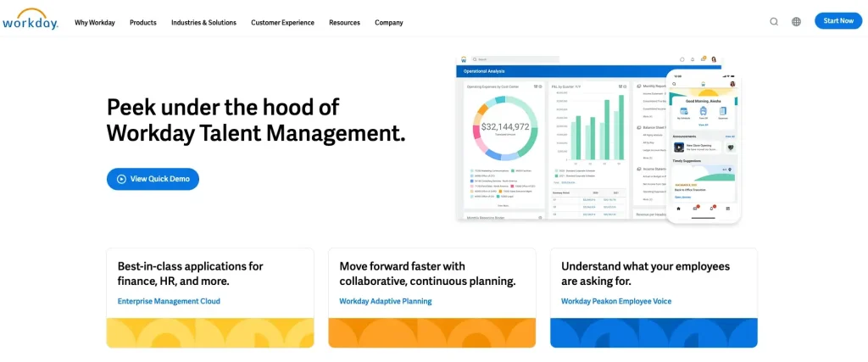Screen dimensions: 868x362
Task: Click the mobile phone app preview
Action: coord(704,146)
